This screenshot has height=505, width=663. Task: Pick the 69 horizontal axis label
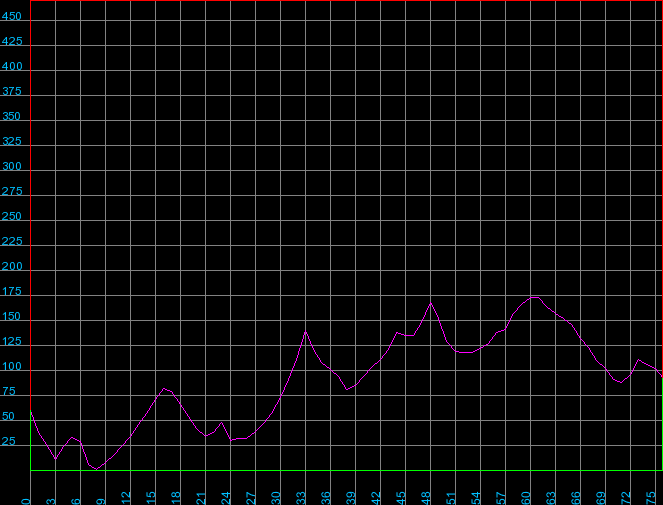600,498
